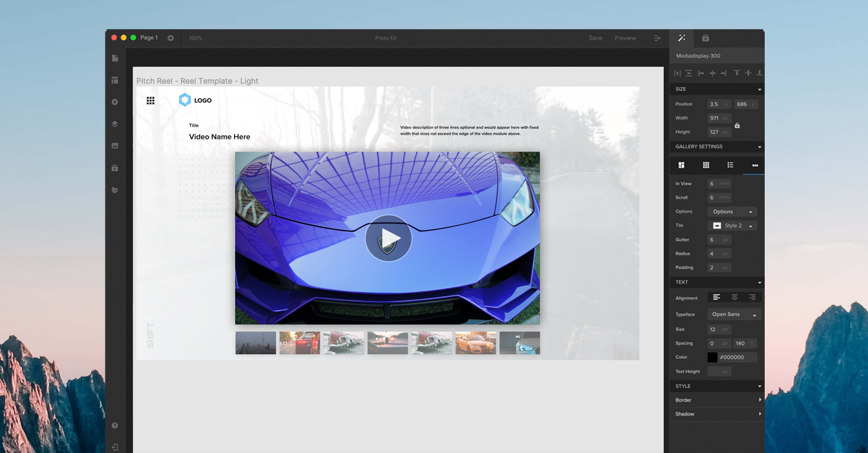Viewport: 868px width, 453px height.
Task: Click the Preview button
Action: [x=625, y=38]
